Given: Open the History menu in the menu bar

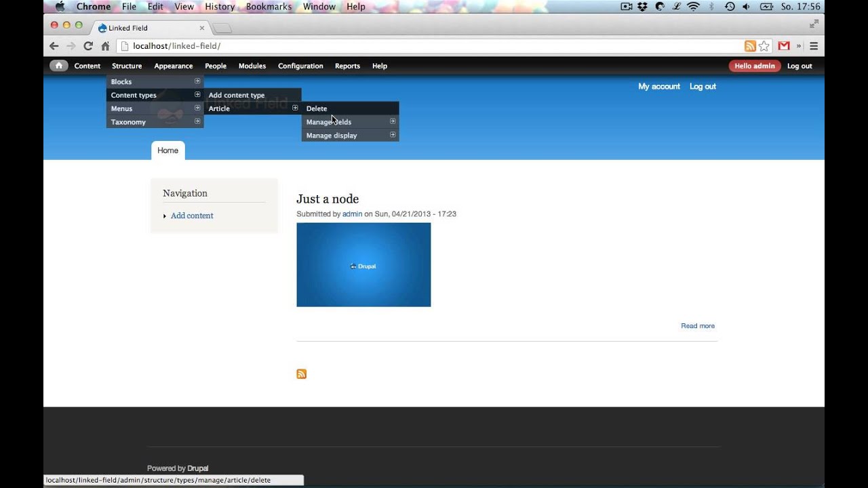Looking at the screenshot, I should click(x=220, y=7).
